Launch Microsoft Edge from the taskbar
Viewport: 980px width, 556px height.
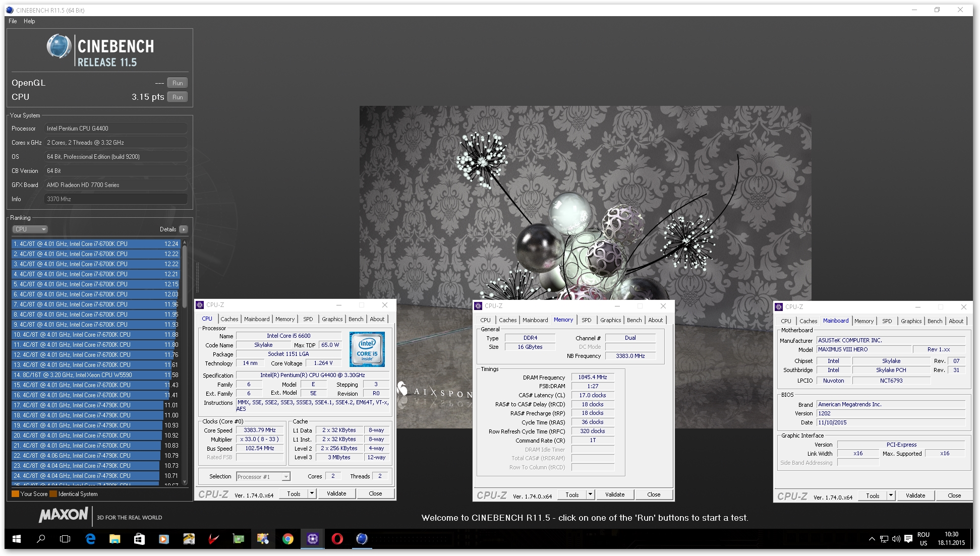click(90, 539)
